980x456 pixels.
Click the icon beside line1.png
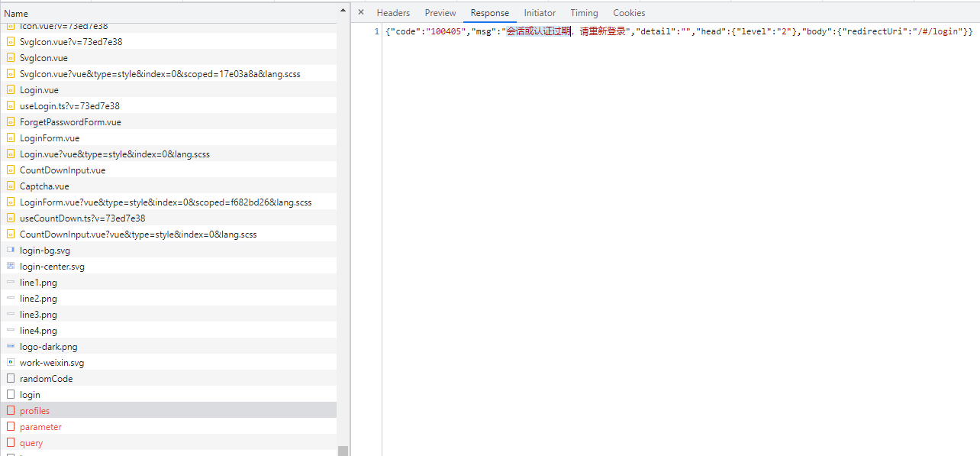[x=11, y=283]
